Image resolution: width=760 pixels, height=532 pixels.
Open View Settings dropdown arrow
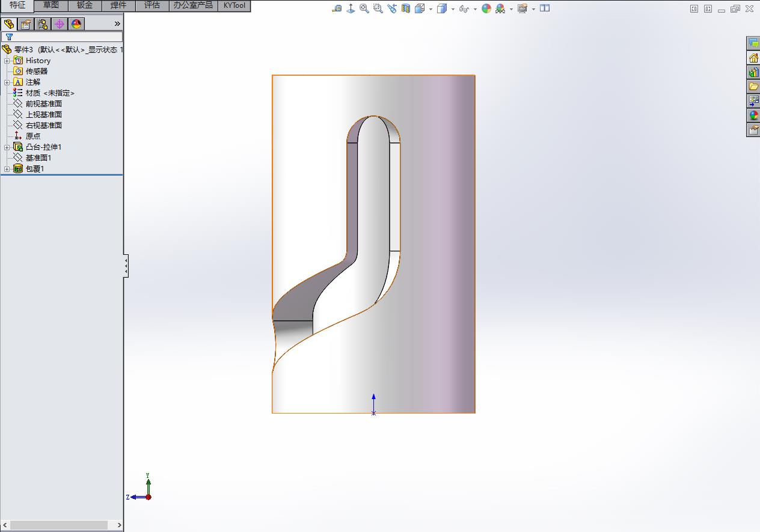pyautogui.click(x=533, y=9)
